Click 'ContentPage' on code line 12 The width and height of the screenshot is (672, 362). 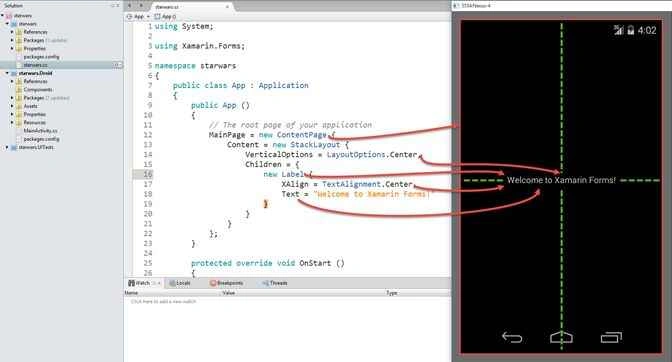tap(301, 135)
